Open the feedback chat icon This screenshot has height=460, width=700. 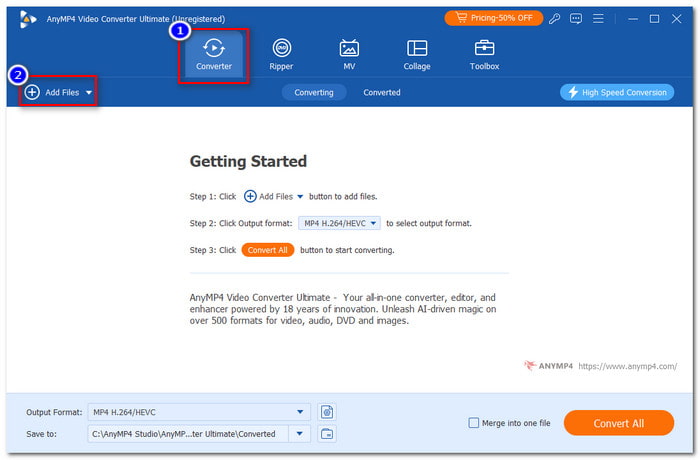point(576,19)
